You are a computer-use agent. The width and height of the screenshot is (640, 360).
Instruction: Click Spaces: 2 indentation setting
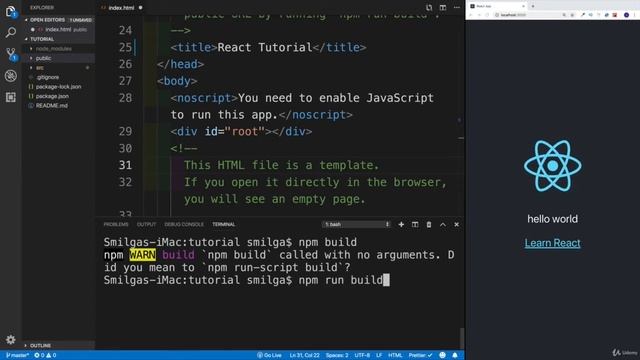click(337, 356)
